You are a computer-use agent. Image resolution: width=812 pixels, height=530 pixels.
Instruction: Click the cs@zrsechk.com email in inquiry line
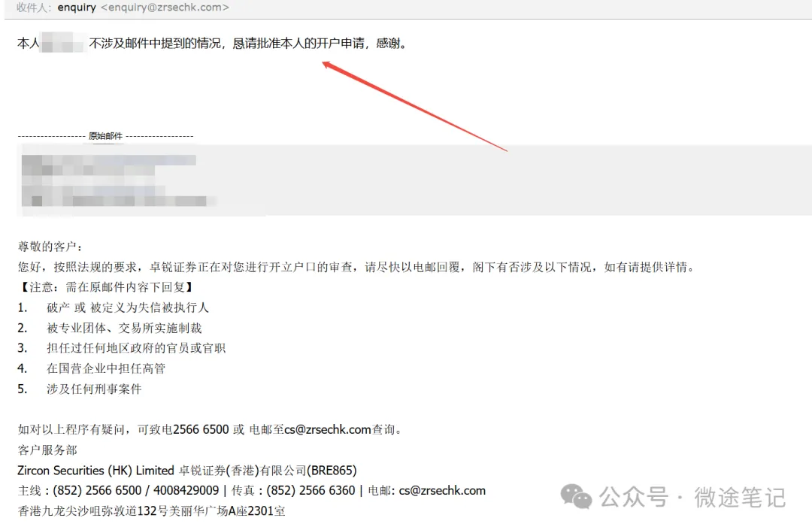click(x=327, y=429)
